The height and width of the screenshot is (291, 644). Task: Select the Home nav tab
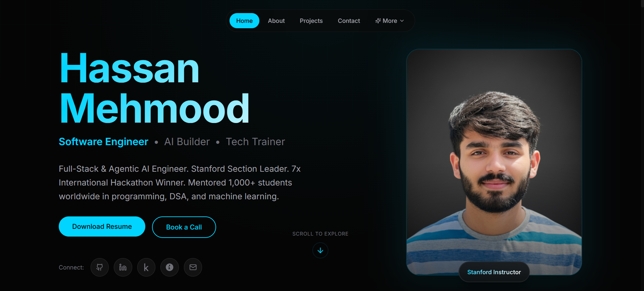pyautogui.click(x=244, y=21)
